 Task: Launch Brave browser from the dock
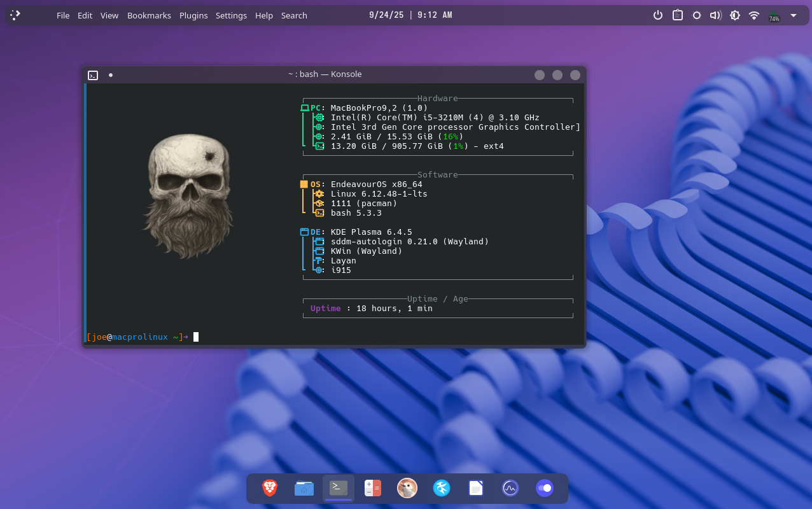270,488
